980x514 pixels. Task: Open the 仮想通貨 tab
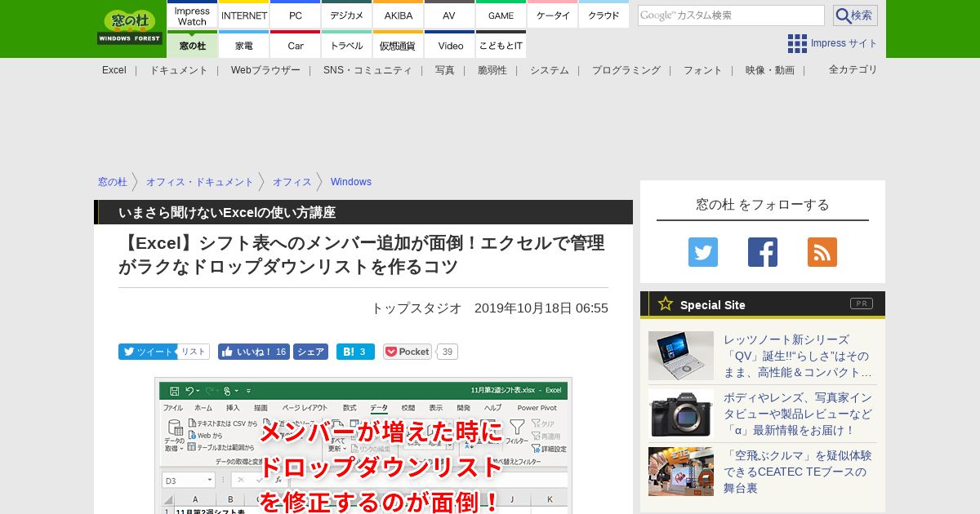click(x=399, y=45)
